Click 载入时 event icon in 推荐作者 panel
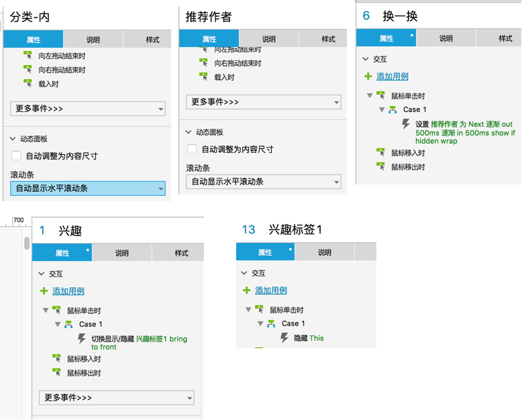Viewport: 522px width, 420px height. coord(203,76)
